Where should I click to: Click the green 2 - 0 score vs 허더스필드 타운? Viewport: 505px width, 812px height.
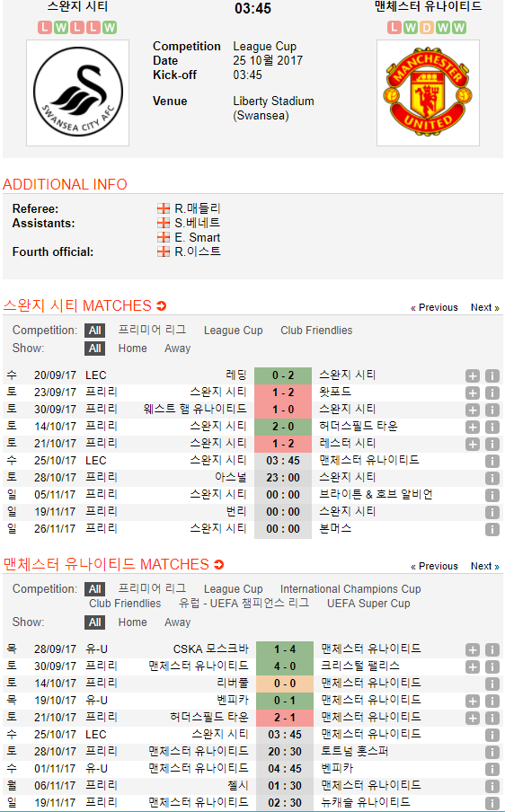283,427
